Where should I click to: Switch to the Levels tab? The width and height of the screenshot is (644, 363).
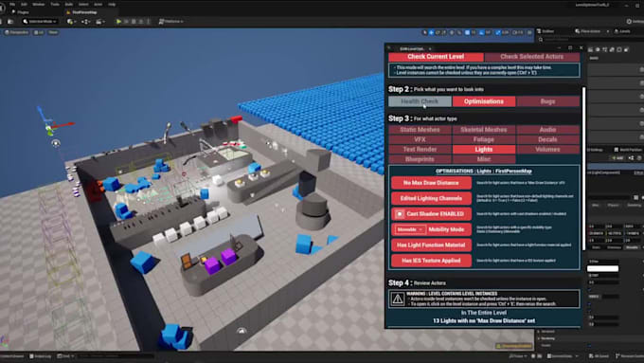[622, 31]
